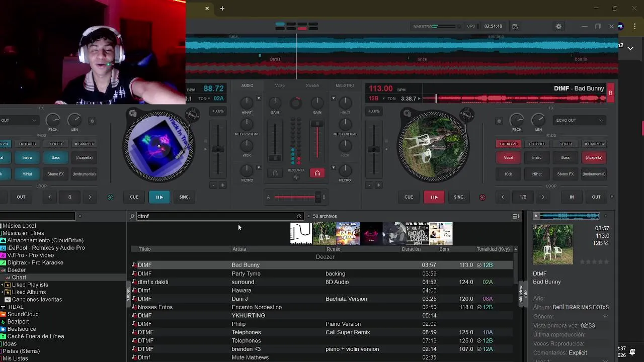Screen dimensions: 644x362
Task: Select HOTCUES pad mode on right deck
Action: (537, 144)
